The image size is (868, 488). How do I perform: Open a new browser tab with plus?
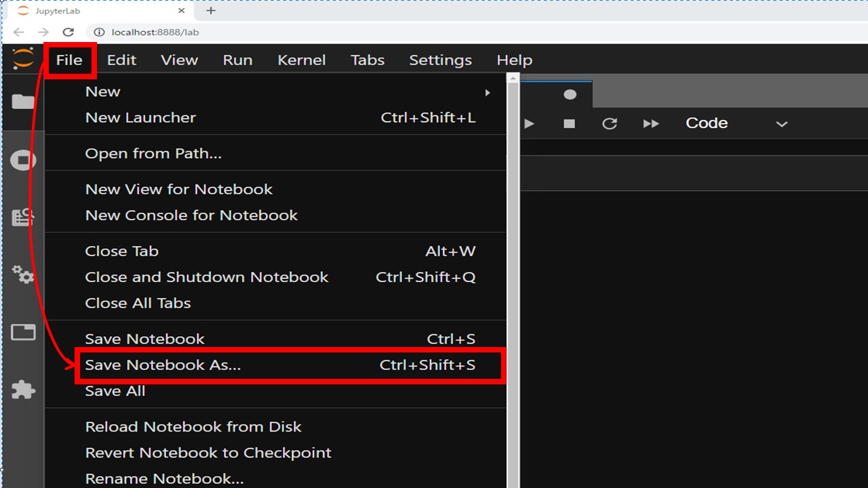[x=211, y=11]
